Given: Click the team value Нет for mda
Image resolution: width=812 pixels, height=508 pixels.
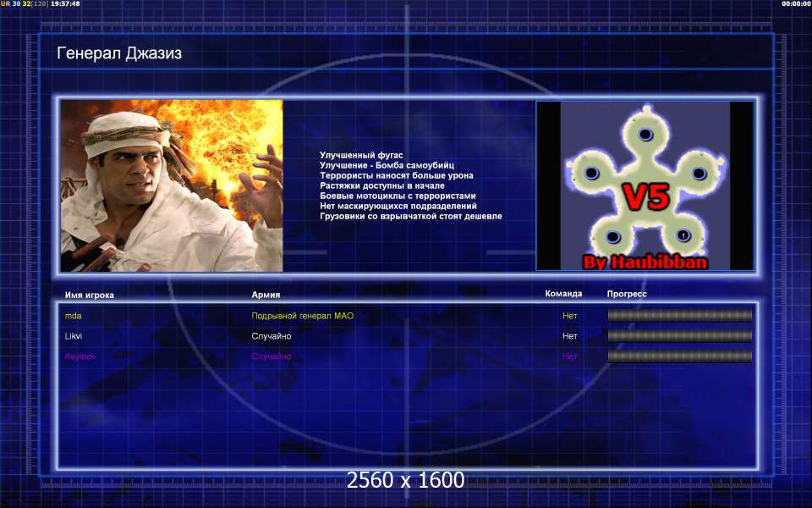Looking at the screenshot, I should pyautogui.click(x=569, y=316).
